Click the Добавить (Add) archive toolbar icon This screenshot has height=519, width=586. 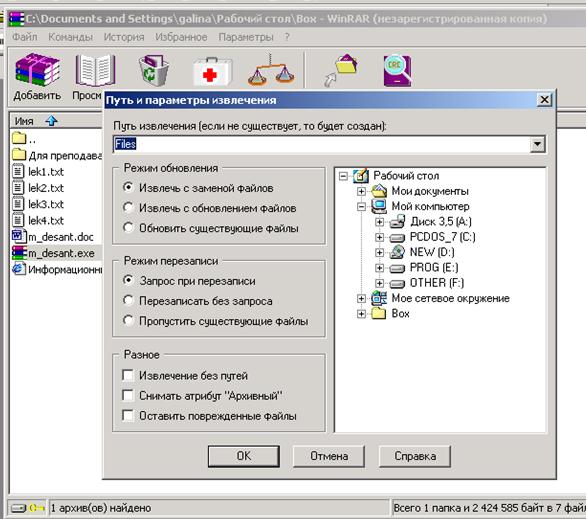(37, 69)
